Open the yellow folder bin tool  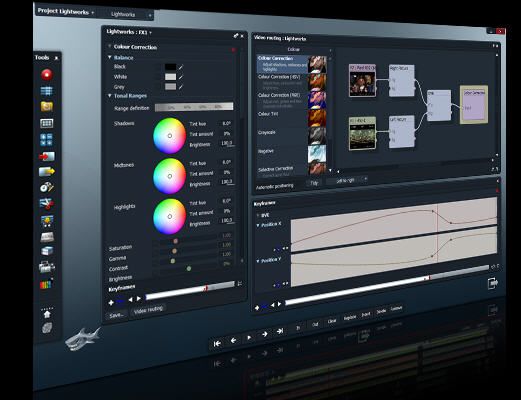click(x=47, y=106)
